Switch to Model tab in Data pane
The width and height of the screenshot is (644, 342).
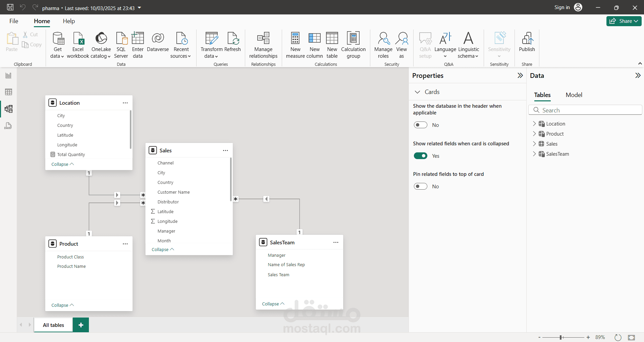pos(574,95)
